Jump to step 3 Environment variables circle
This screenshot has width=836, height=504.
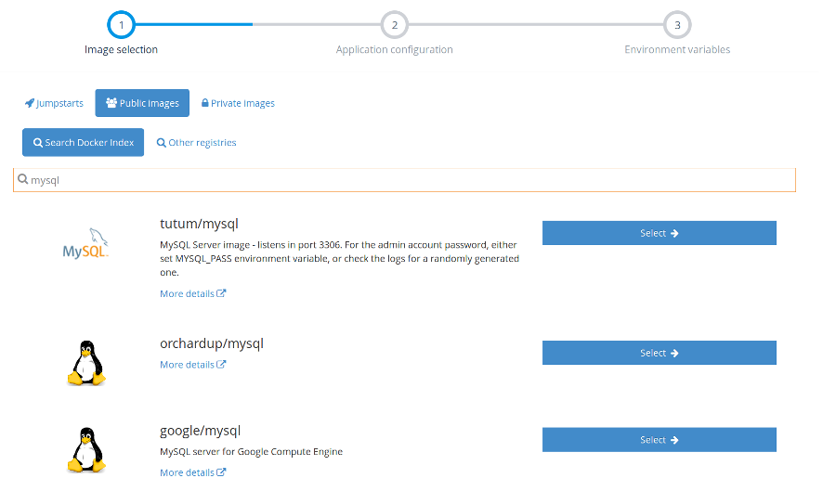[677, 24]
